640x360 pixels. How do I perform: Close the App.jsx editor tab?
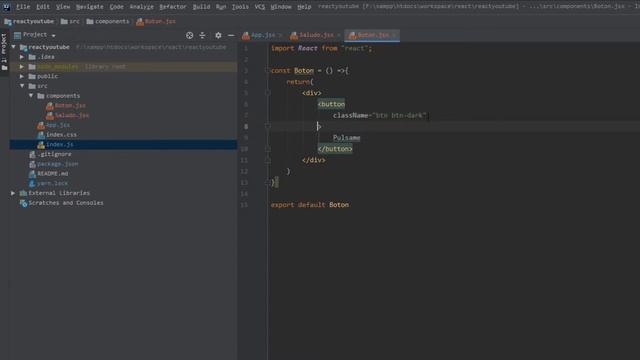coord(280,36)
